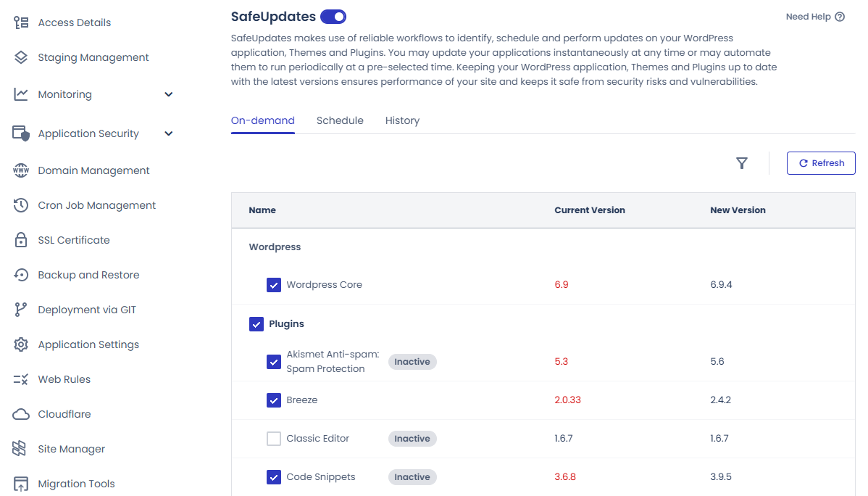Click the Name column header
This screenshot has height=496, width=868.
click(262, 210)
